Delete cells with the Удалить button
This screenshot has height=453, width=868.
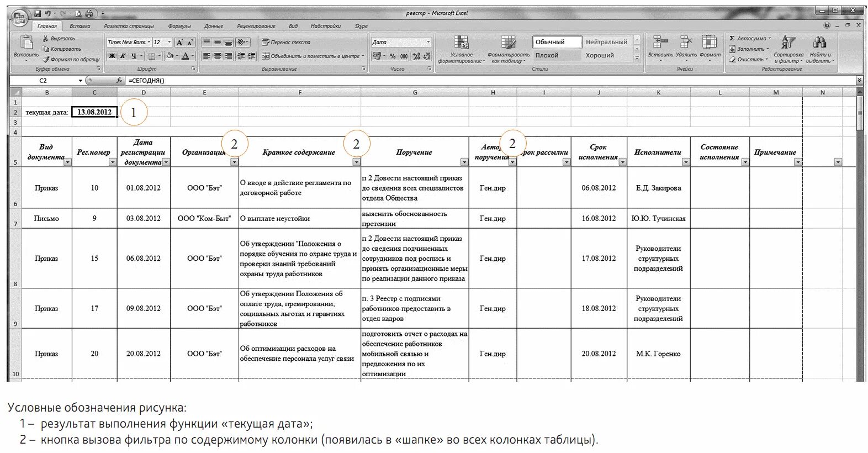click(686, 48)
